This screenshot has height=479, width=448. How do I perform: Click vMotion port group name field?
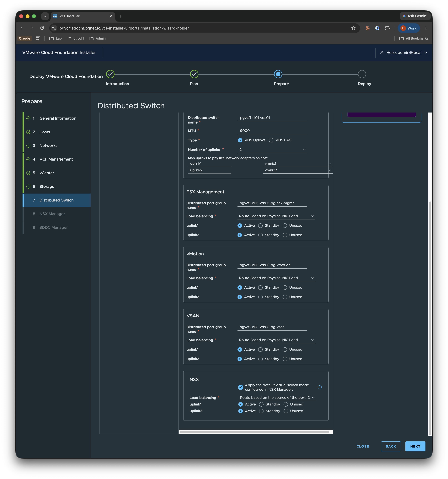[272, 265]
